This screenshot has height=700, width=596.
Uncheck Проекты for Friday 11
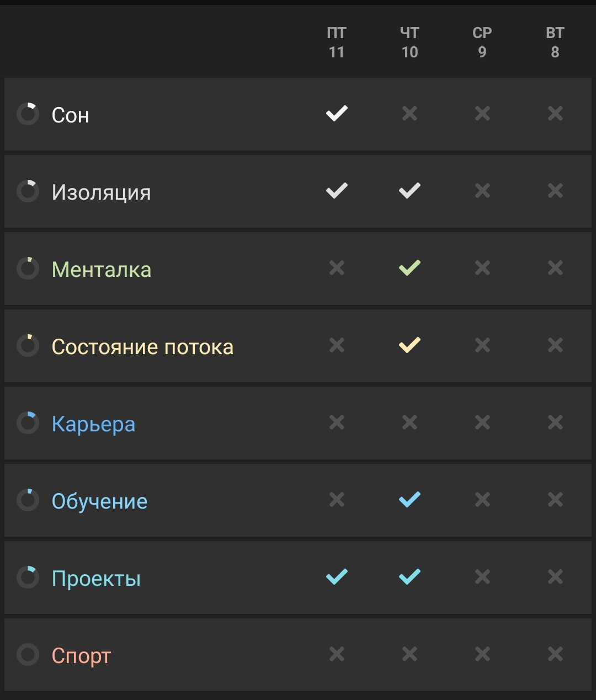point(337,577)
